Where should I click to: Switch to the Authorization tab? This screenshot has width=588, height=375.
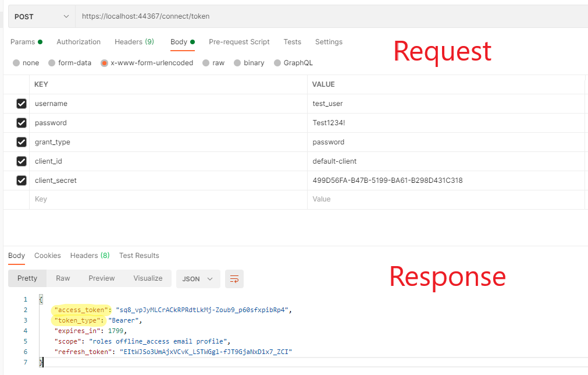[79, 42]
